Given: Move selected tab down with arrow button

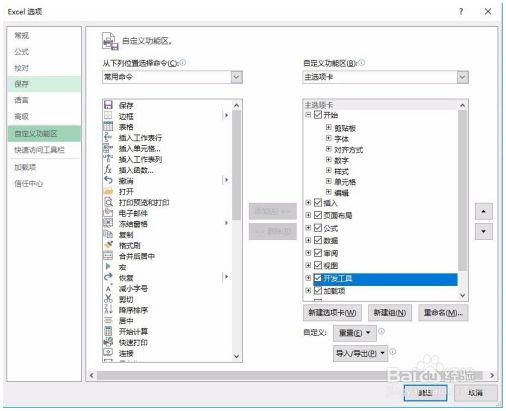Looking at the screenshot, I should click(x=484, y=231).
